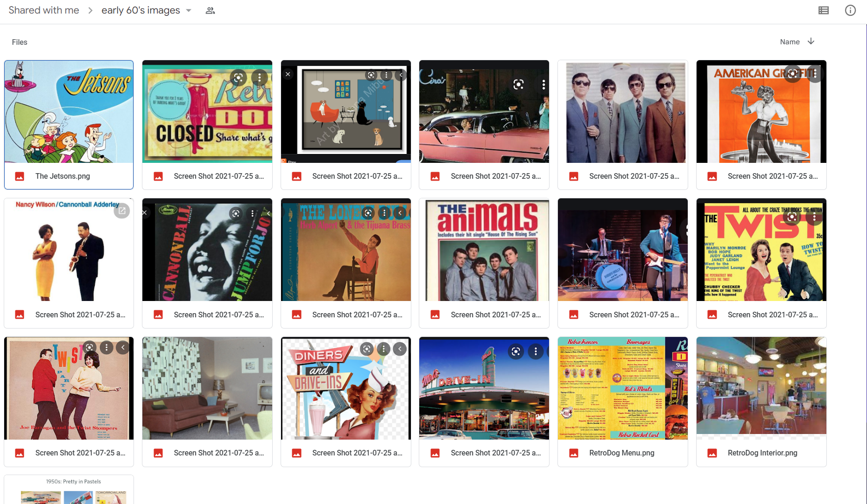Image resolution: width=867 pixels, height=504 pixels.
Task: Open the American Graffiti poster thumbnail
Action: tap(761, 112)
